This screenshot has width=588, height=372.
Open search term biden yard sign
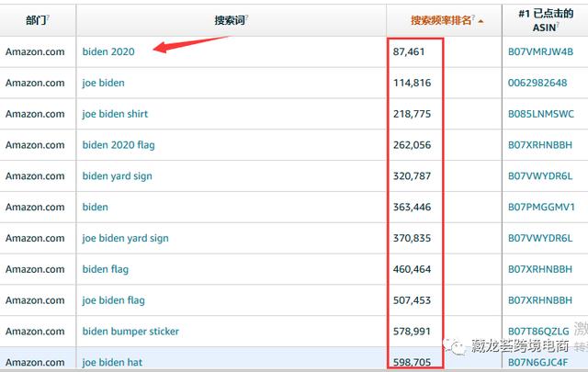point(118,176)
